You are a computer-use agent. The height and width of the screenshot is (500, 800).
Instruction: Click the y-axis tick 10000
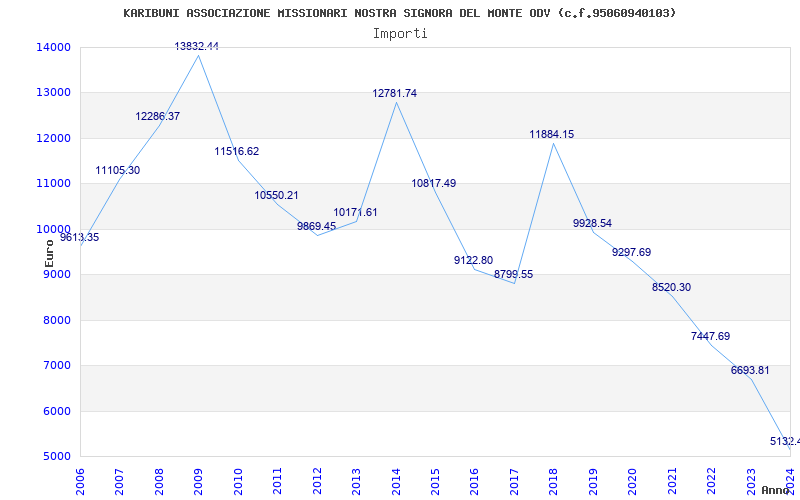[x=53, y=229]
